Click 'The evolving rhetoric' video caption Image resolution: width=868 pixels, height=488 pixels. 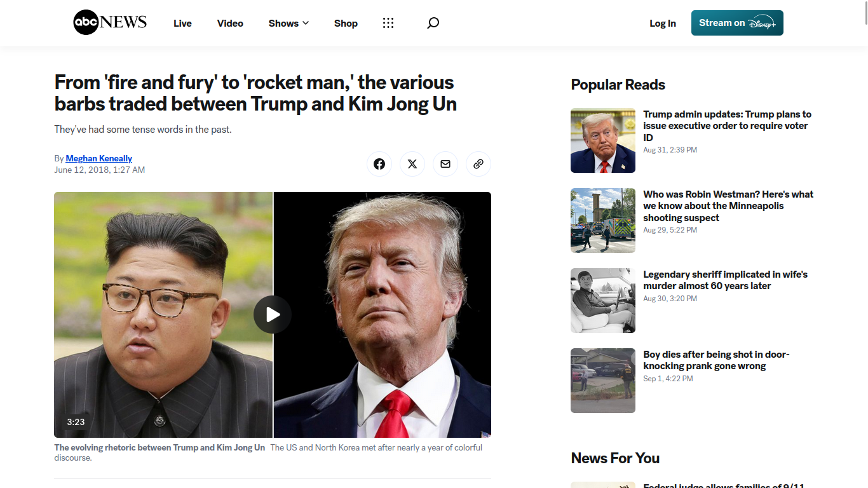point(159,447)
